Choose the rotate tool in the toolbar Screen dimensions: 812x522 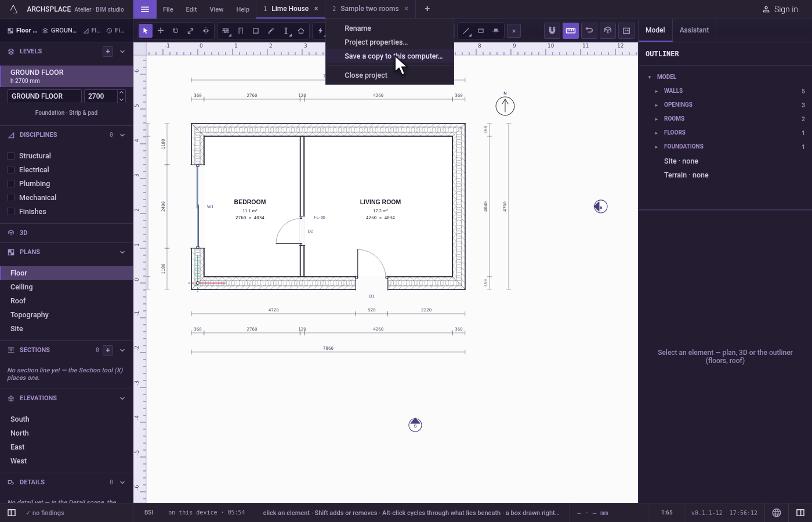click(x=175, y=31)
